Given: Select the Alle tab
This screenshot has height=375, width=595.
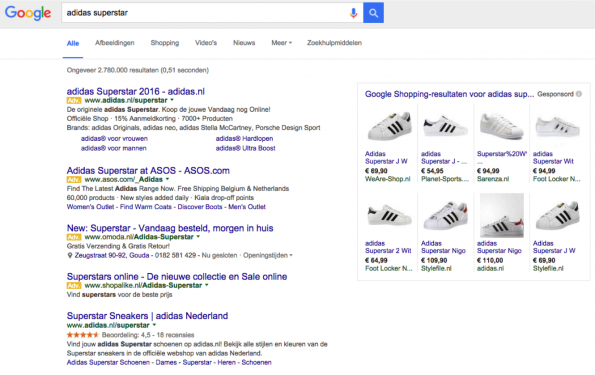Looking at the screenshot, I should 73,43.
